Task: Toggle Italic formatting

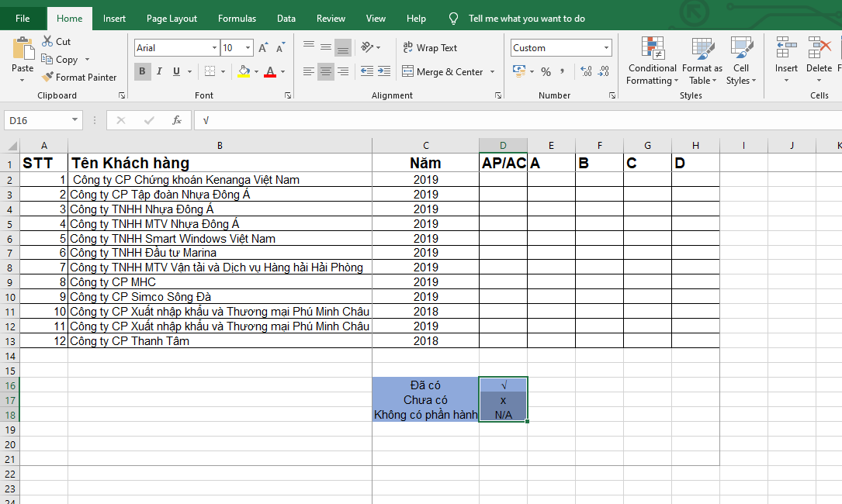Action: [x=160, y=71]
